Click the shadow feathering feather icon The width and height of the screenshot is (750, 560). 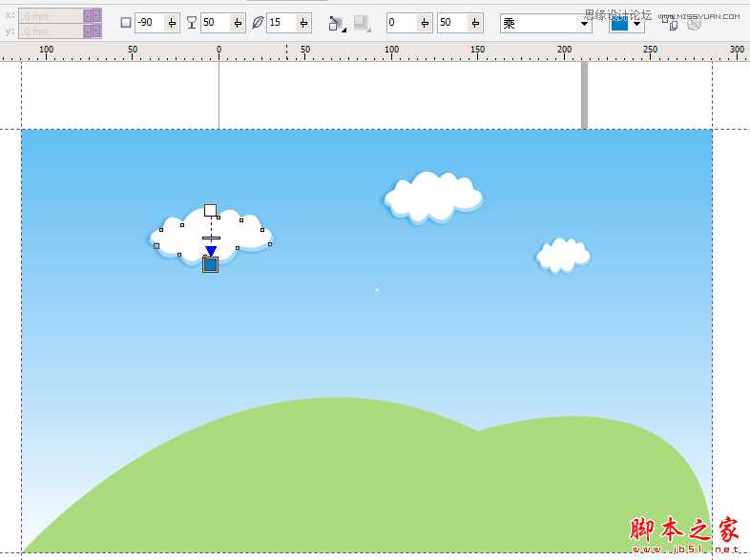click(x=258, y=23)
